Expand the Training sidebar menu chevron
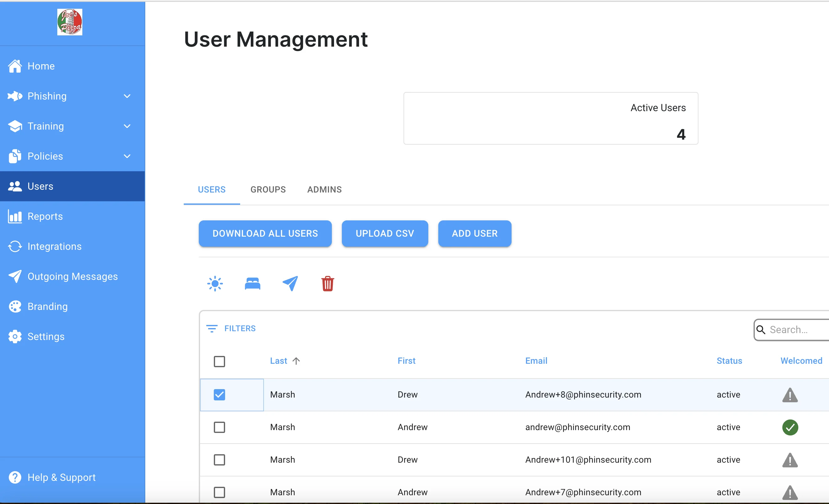This screenshot has height=504, width=829. 127,126
